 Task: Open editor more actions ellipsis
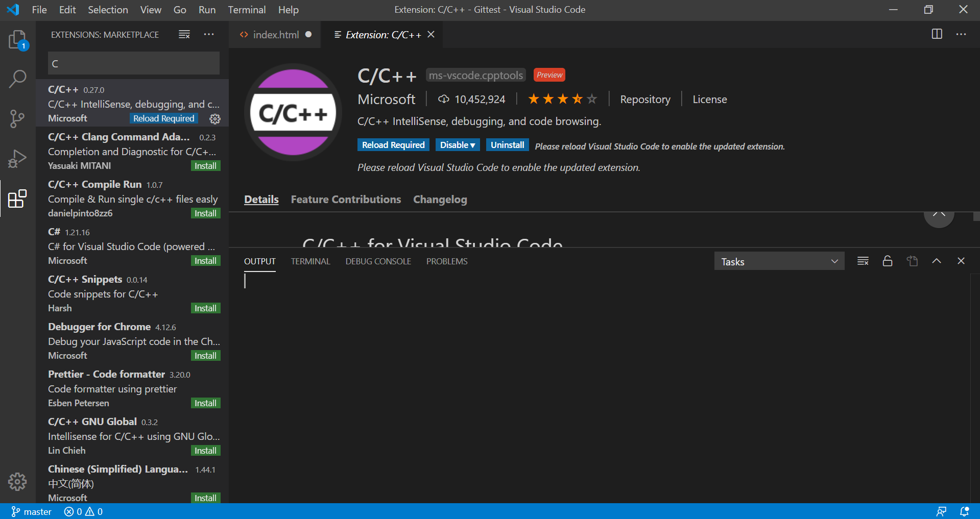coord(961,34)
